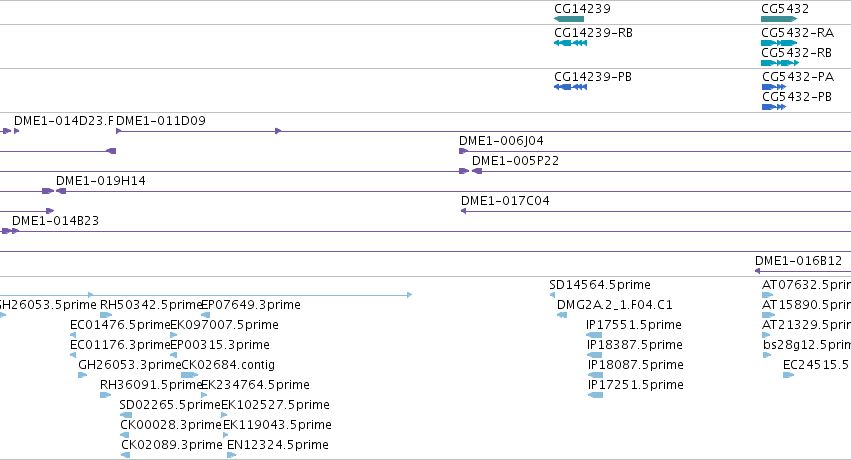Select the DME1-017C04 clone arrow end
The height and width of the screenshot is (460, 851).
pos(463,211)
